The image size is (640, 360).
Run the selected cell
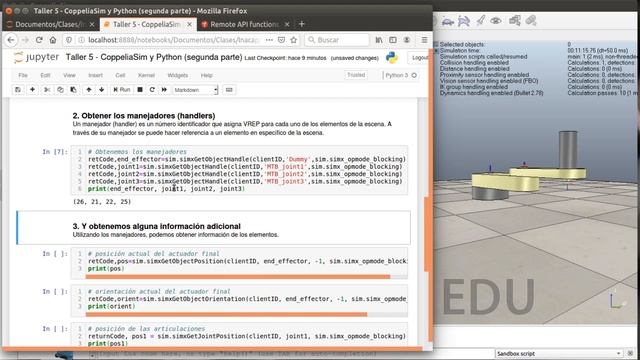[x=122, y=89]
